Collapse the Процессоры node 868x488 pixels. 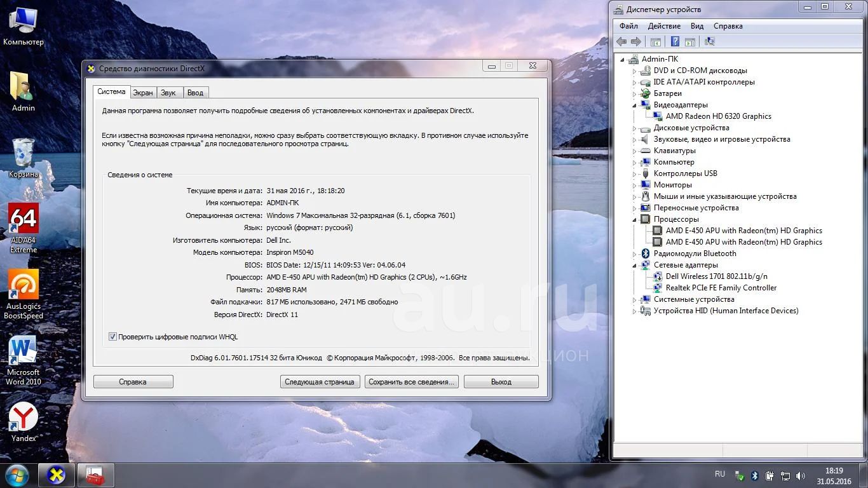click(634, 219)
